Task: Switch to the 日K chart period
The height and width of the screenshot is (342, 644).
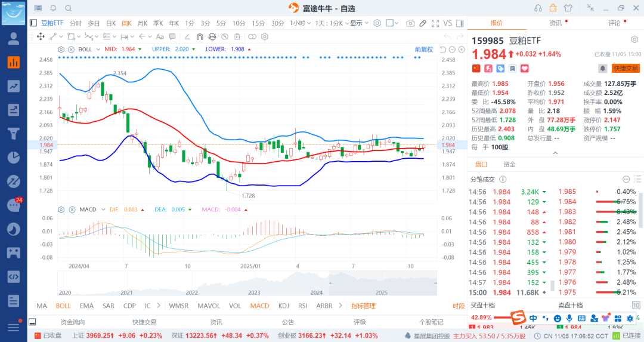Action: 111,23
